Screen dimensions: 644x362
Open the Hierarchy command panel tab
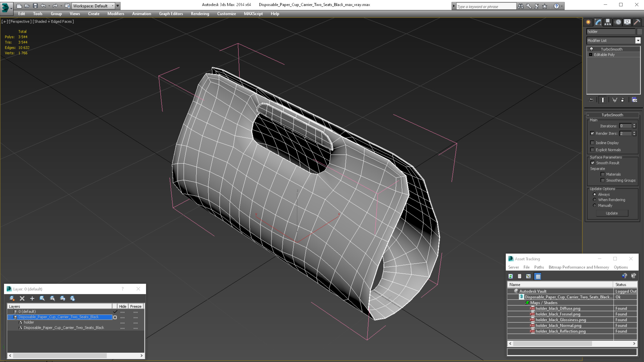tap(608, 22)
